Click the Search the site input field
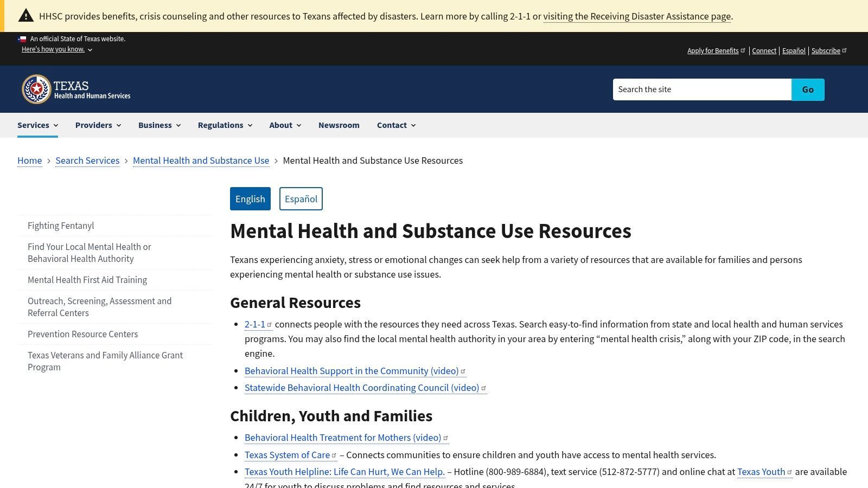The height and width of the screenshot is (488, 868). click(x=702, y=89)
